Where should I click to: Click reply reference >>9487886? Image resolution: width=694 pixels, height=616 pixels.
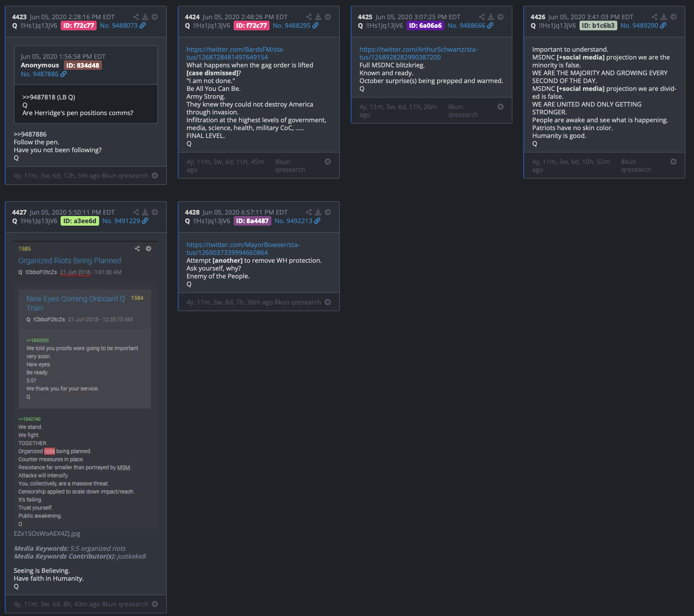[x=30, y=134]
